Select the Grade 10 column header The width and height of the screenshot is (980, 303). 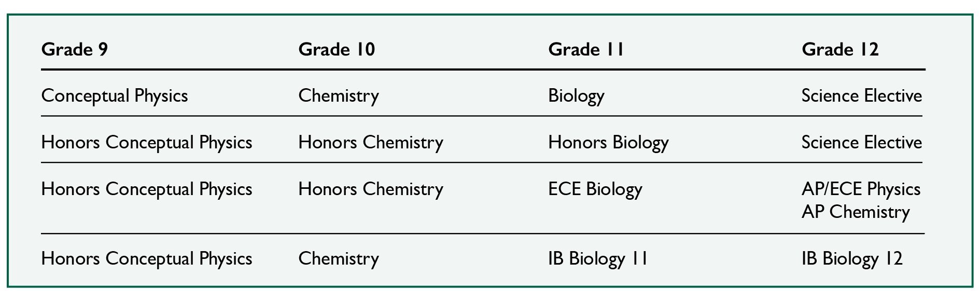(x=337, y=50)
